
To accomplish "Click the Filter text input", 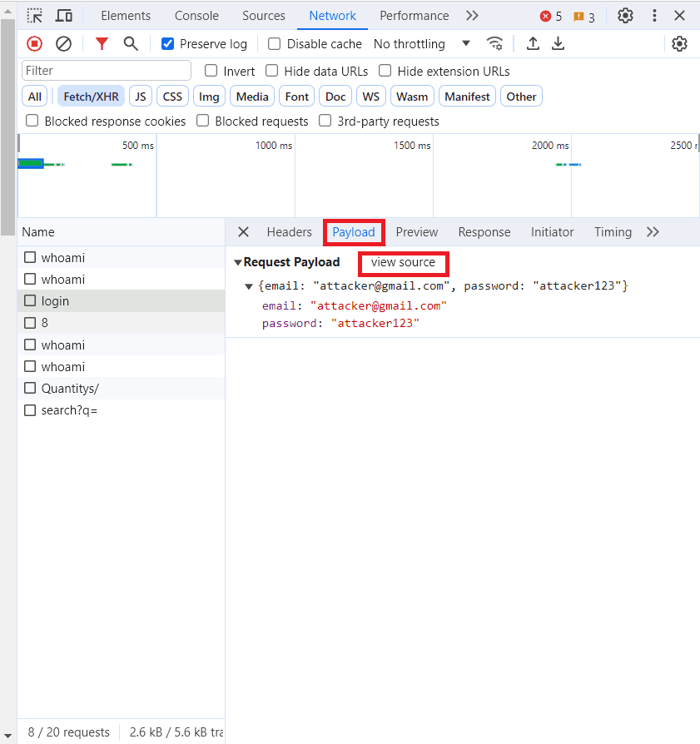I will click(107, 71).
